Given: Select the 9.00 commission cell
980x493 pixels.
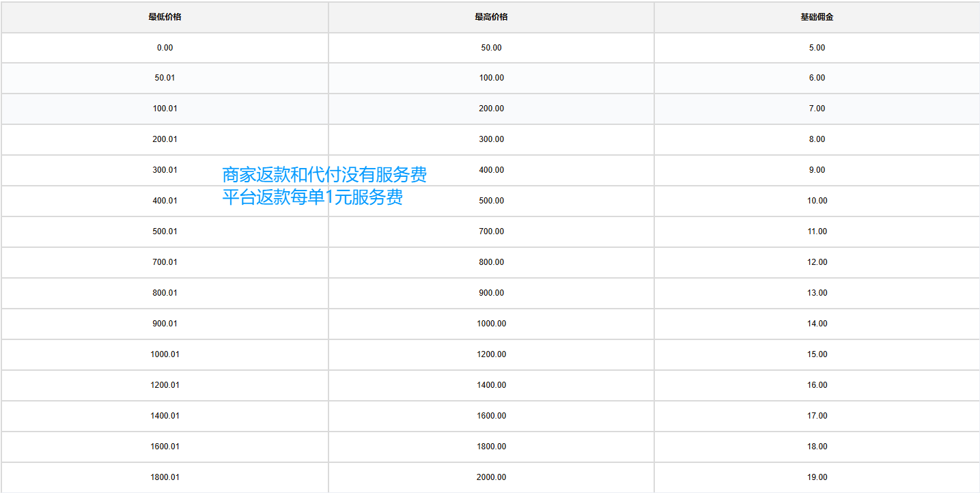Looking at the screenshot, I should point(817,170).
